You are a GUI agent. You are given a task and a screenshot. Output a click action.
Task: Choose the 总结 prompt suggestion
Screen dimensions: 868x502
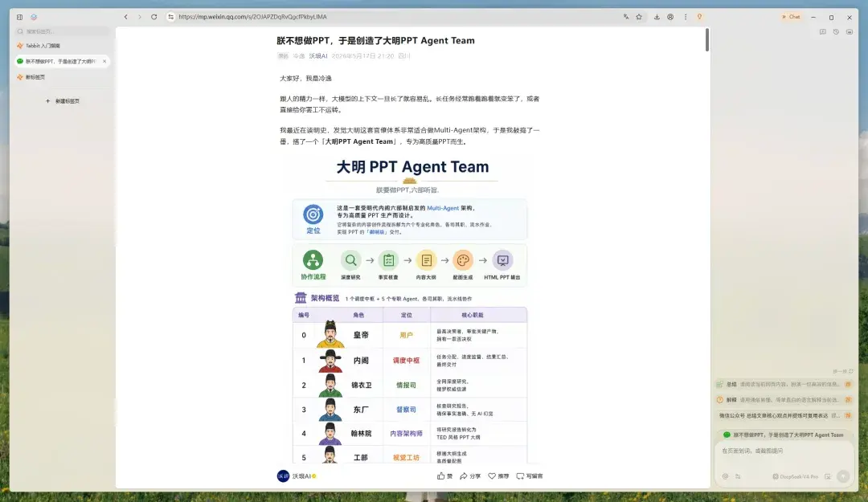pos(784,384)
